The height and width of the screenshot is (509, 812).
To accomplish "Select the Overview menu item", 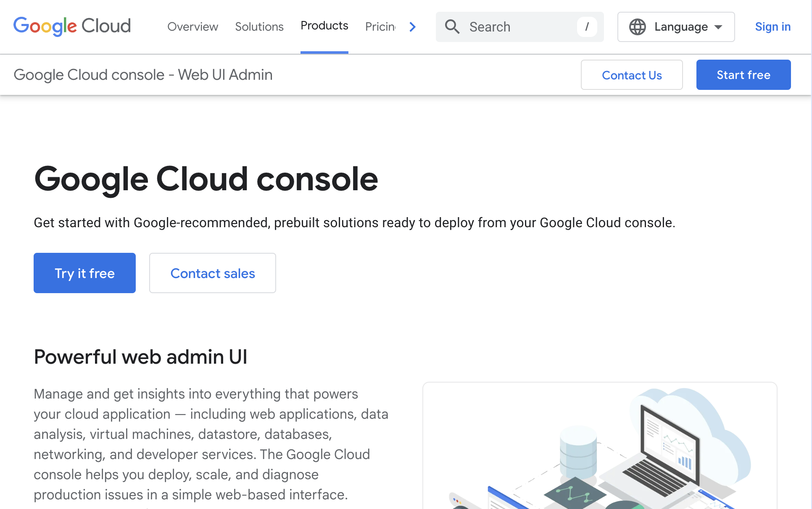I will click(192, 26).
